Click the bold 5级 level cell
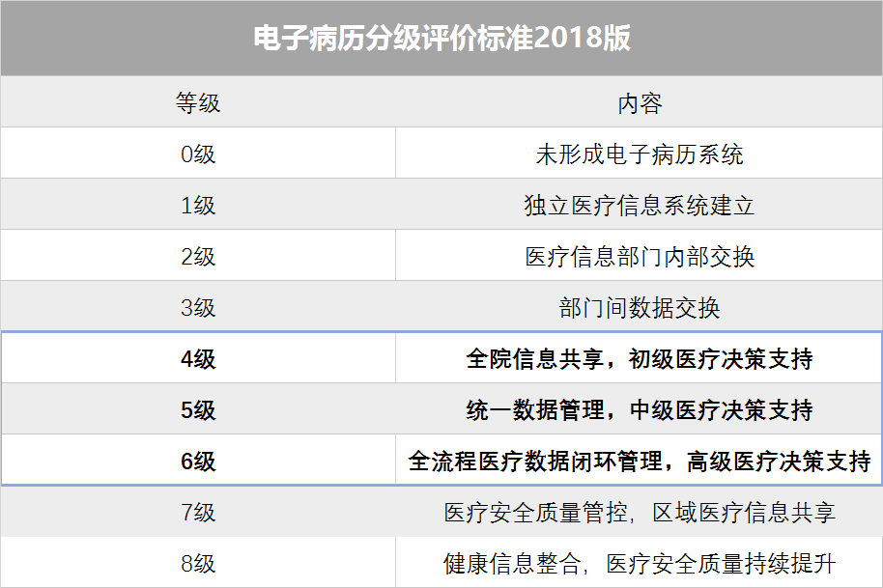The height and width of the screenshot is (588, 883). pos(198,410)
